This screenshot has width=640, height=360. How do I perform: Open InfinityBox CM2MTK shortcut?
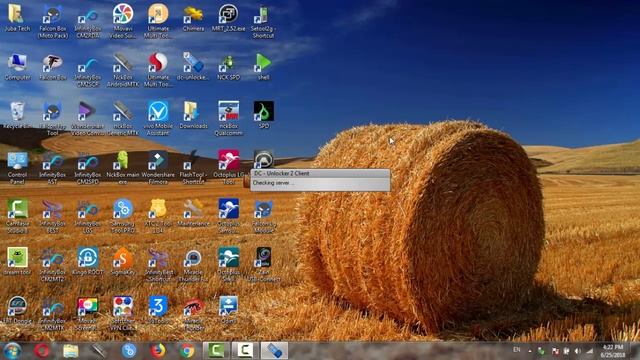pos(53,313)
